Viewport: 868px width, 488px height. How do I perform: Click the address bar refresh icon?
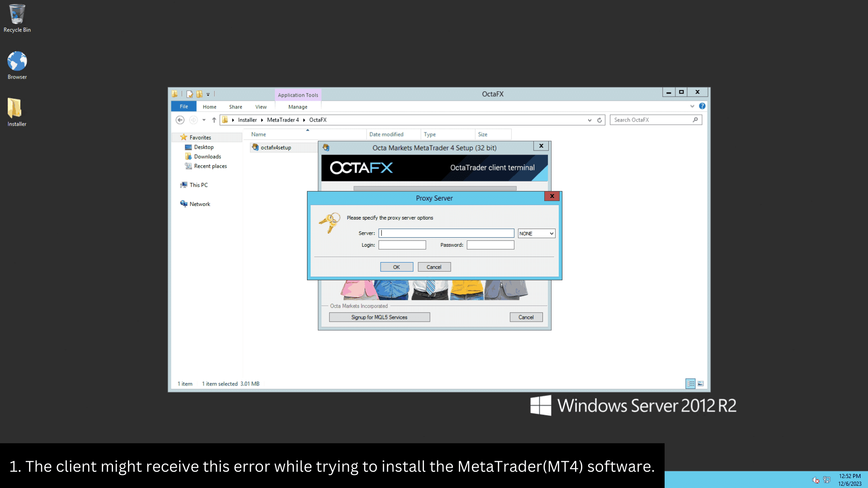pos(599,120)
